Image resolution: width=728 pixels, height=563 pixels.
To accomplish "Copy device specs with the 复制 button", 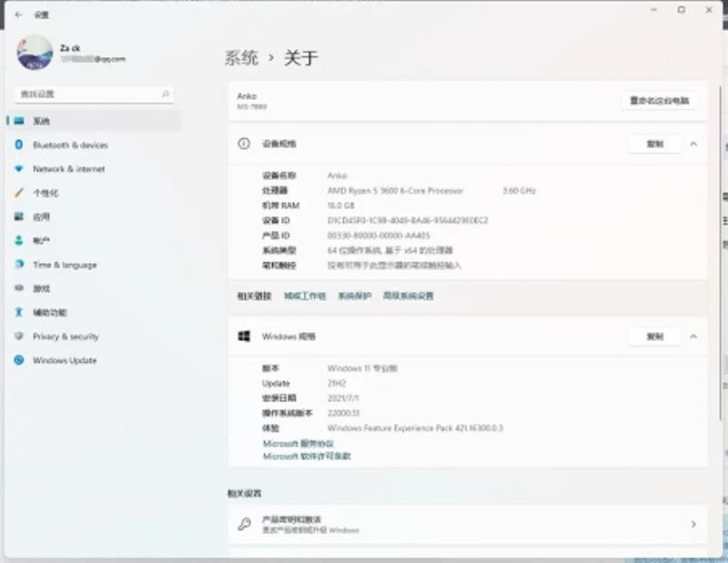I will pos(654,144).
